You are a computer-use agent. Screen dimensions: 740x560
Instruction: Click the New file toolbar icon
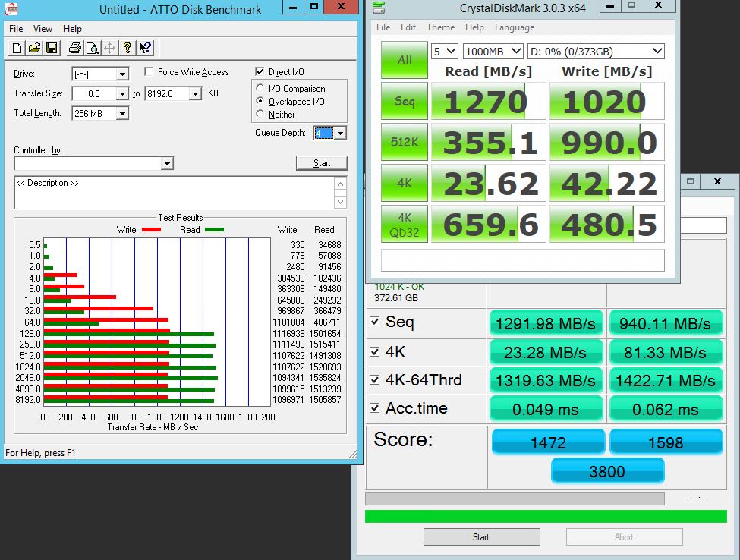[x=17, y=49]
